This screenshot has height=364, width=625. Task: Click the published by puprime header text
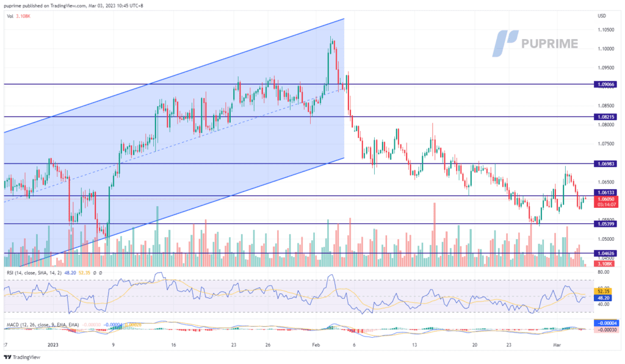pyautogui.click(x=73, y=5)
